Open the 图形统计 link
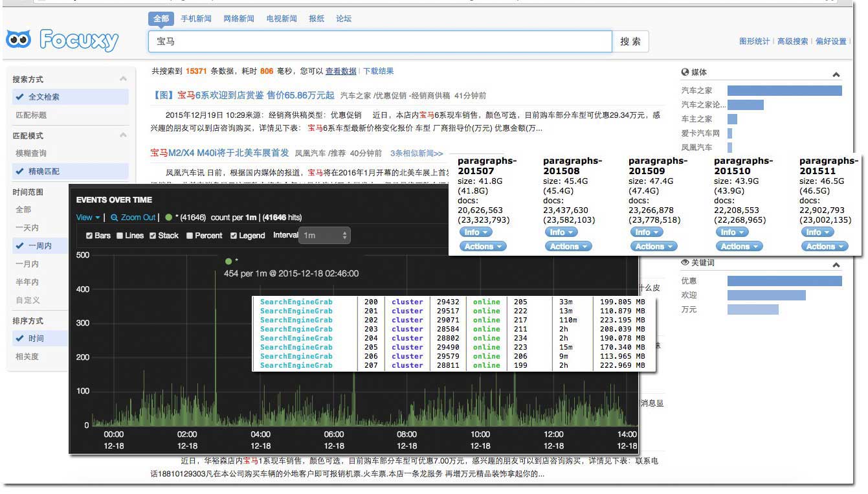The height and width of the screenshot is (494, 868). click(755, 41)
